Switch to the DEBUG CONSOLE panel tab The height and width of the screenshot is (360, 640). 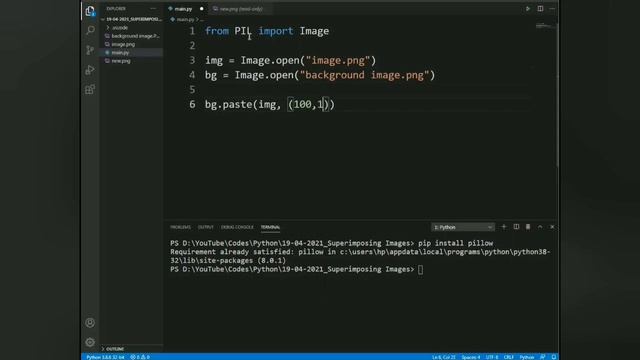coord(237,227)
